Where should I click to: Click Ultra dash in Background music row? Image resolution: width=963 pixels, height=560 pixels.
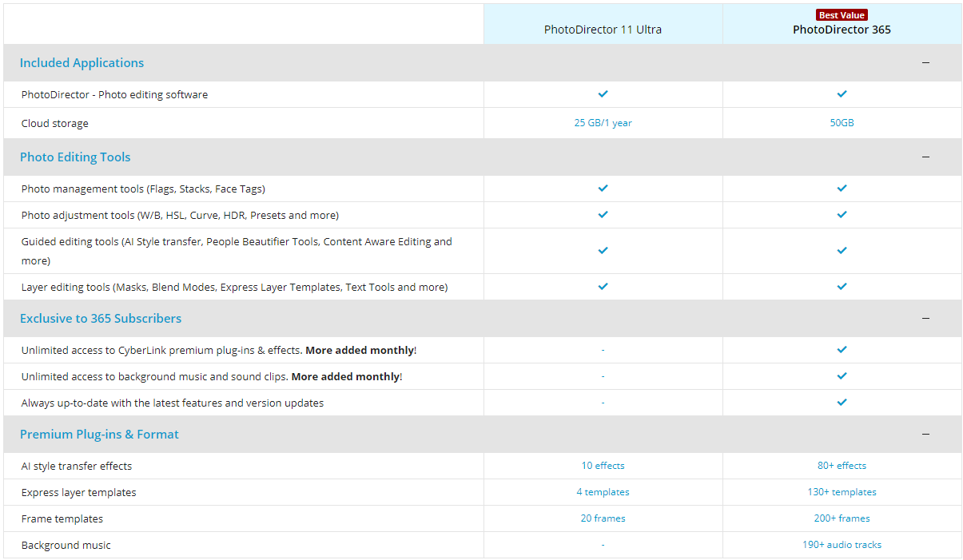click(x=603, y=545)
